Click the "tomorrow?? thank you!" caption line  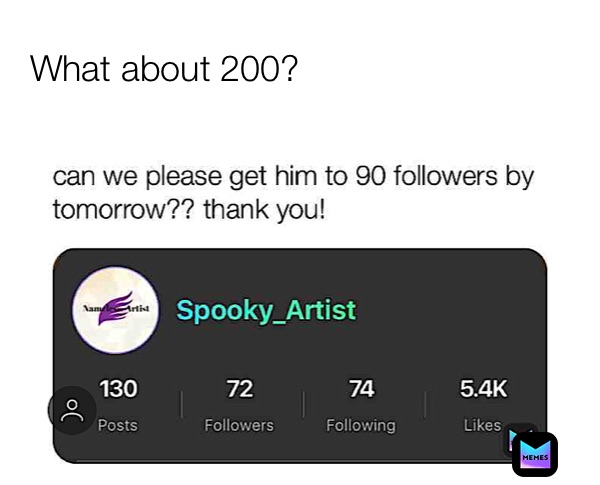coord(190,210)
